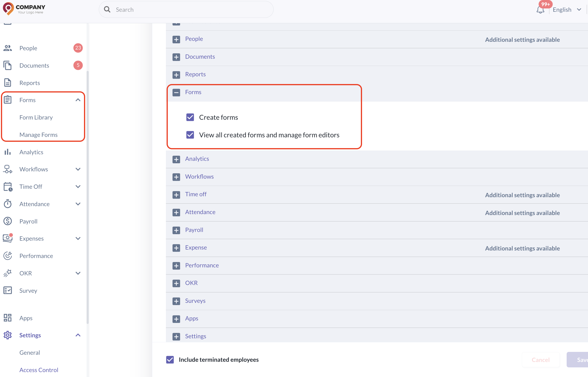Viewport: 588px width, 377px height.
Task: Click the Reports document icon in sidebar
Action: [x=8, y=83]
